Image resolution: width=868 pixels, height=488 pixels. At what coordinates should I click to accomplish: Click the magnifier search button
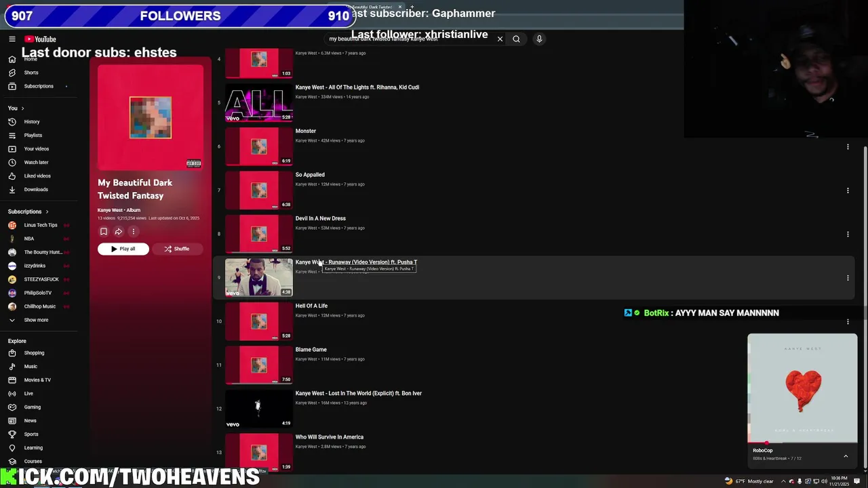[516, 39]
